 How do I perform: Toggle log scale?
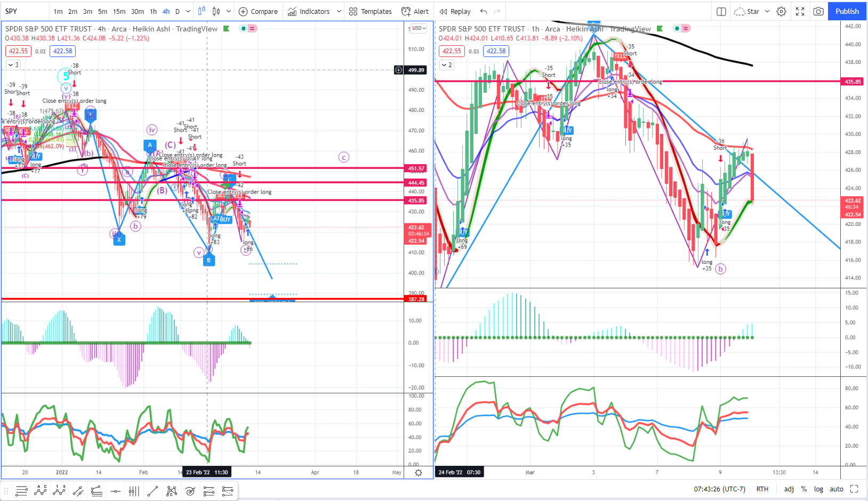tap(818, 489)
